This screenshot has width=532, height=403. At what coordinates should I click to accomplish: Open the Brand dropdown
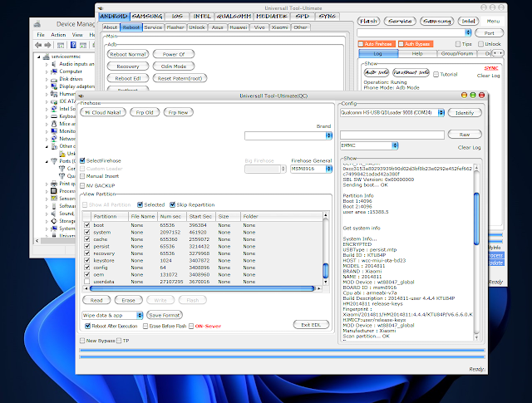pyautogui.click(x=328, y=135)
